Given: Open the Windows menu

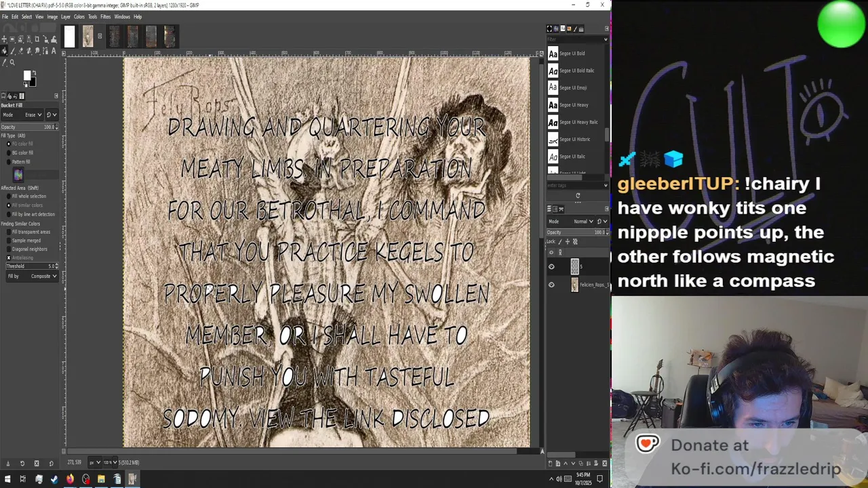Looking at the screenshot, I should pos(122,16).
